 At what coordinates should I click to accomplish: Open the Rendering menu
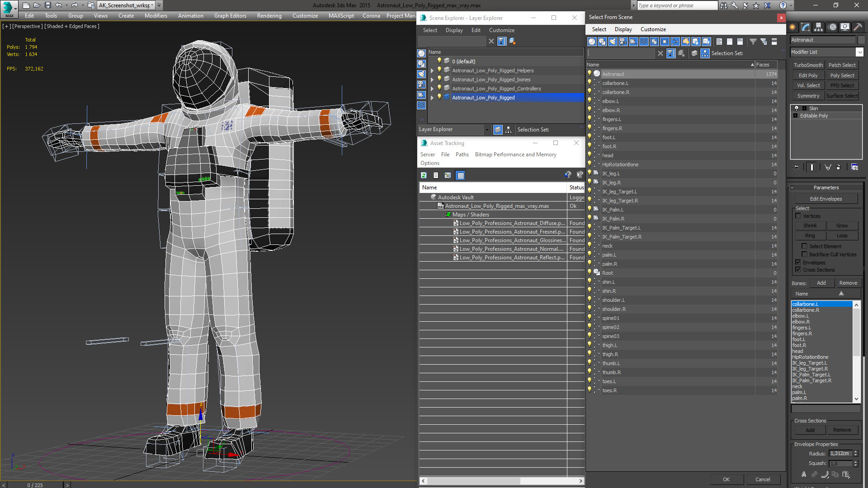pyautogui.click(x=269, y=16)
